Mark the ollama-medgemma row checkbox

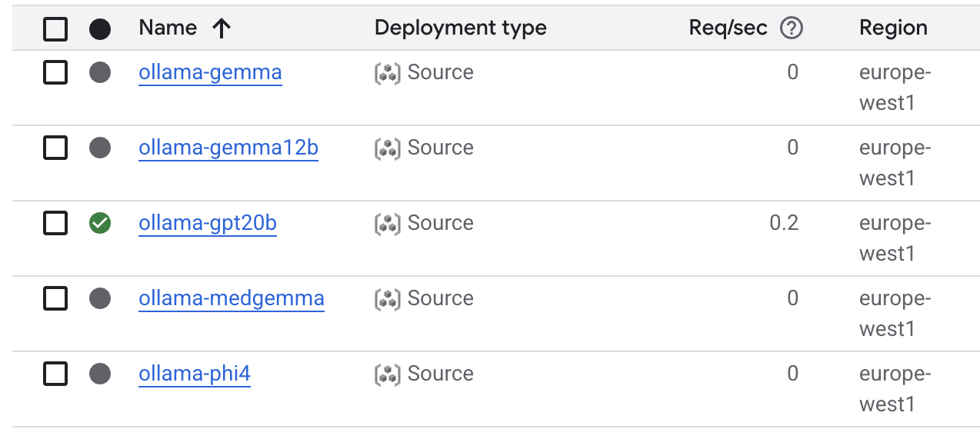coord(55,298)
